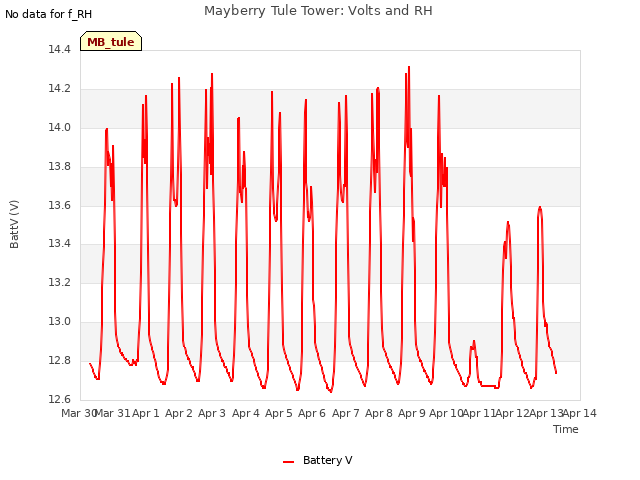This screenshot has height=480, width=640.
Task: Click the MB_tule label box
Action: [111, 41]
